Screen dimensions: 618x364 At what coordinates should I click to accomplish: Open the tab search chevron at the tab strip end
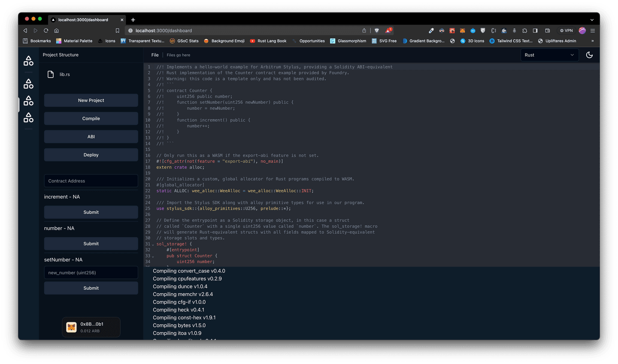[x=592, y=20]
